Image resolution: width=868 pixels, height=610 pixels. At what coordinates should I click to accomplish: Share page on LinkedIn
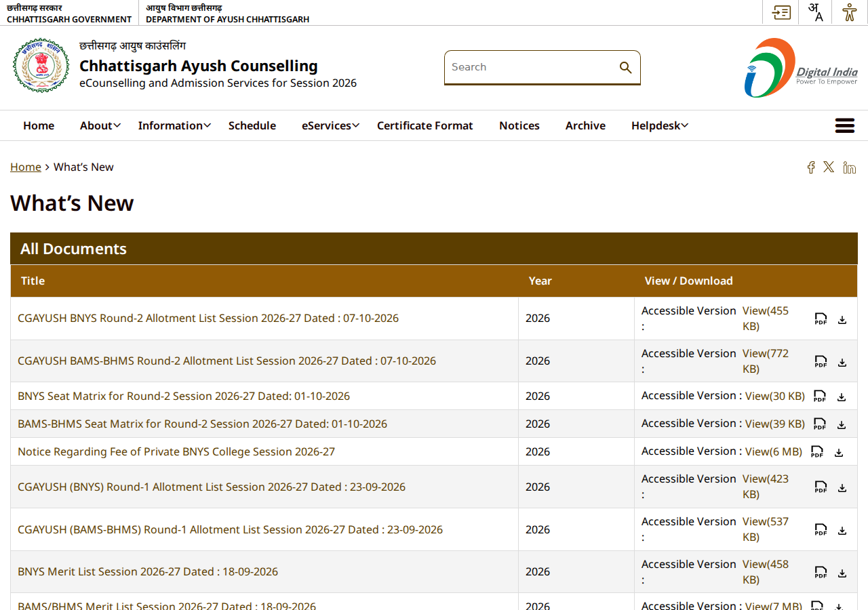click(849, 167)
